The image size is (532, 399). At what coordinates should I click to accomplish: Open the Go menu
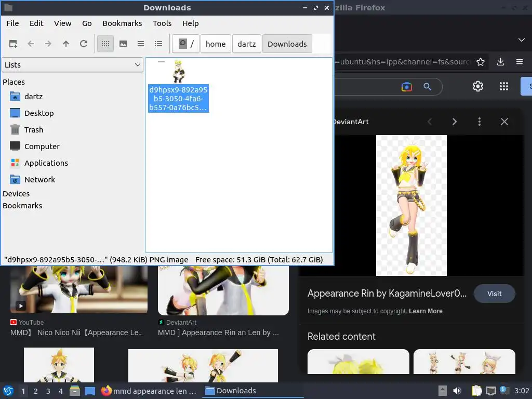(x=87, y=23)
